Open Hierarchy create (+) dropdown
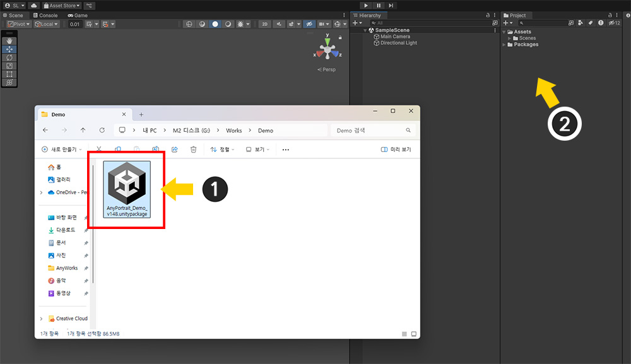631x364 pixels. click(357, 23)
